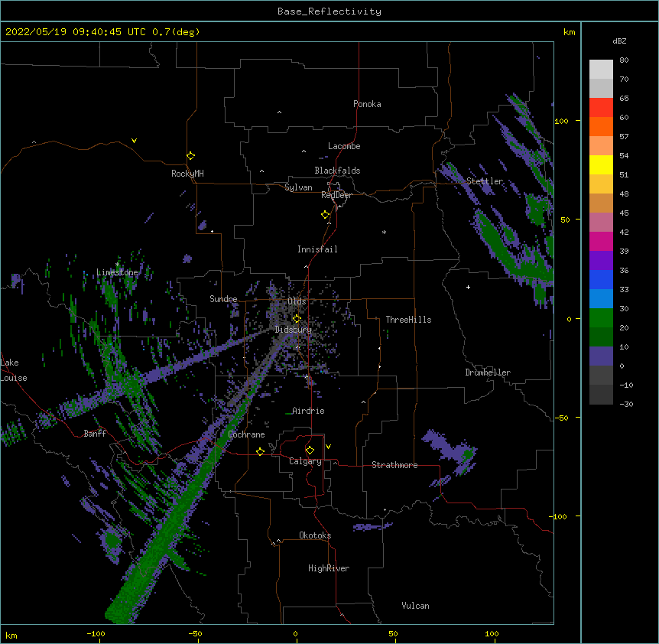Click the white plus marker northwest of Drumheller
This screenshot has width=659, height=644.
[468, 287]
